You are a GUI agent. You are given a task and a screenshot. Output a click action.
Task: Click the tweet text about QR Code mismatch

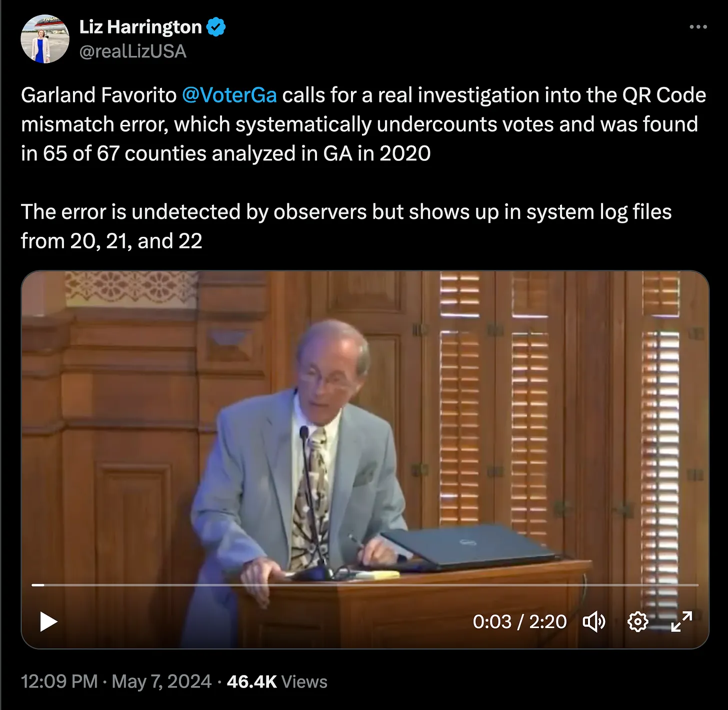coord(363,124)
